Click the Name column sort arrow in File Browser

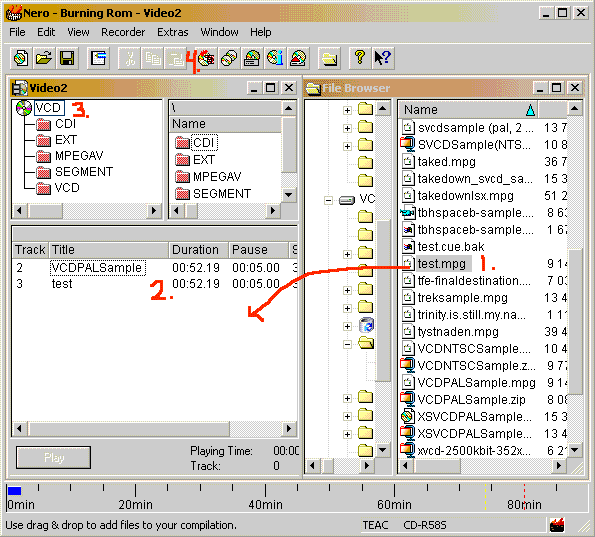tap(530, 110)
